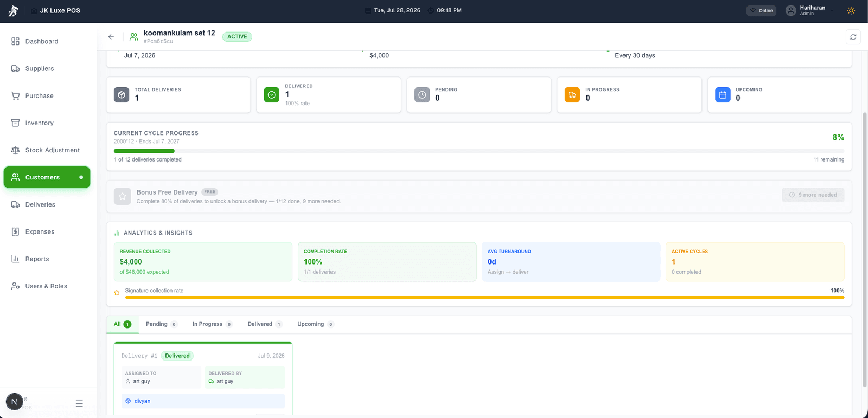The height and width of the screenshot is (418, 868).
Task: Click the user avatar icon
Action: point(791,10)
